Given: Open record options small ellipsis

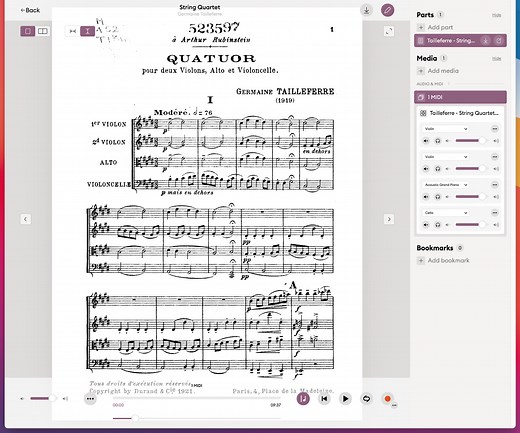Looking at the screenshot, I should pos(394,406).
